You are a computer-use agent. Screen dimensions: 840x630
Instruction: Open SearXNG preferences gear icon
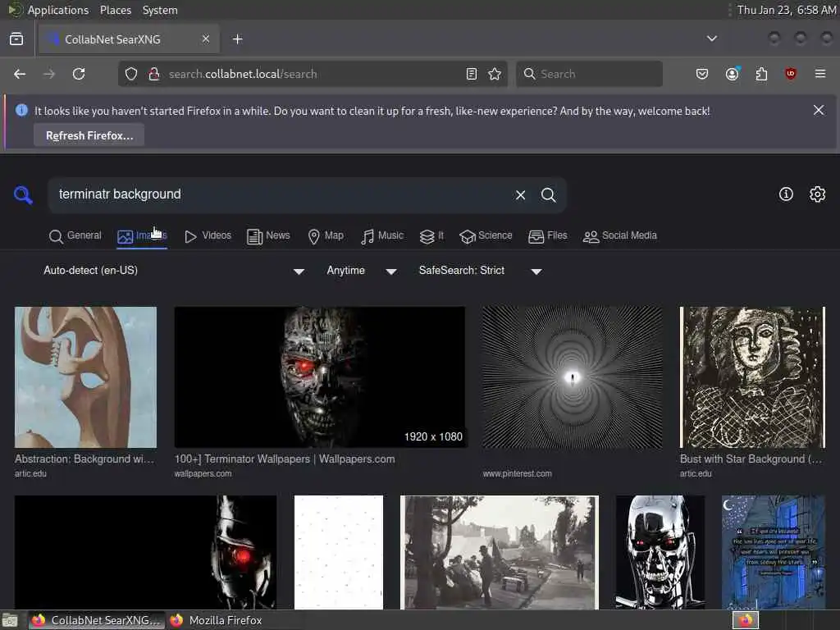(x=817, y=194)
